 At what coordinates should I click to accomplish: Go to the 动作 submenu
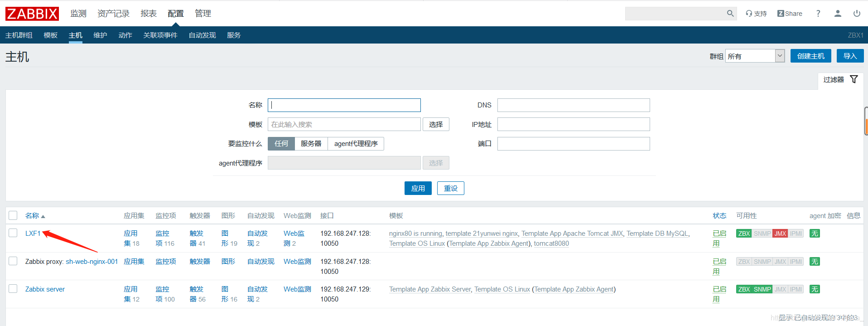tap(125, 35)
